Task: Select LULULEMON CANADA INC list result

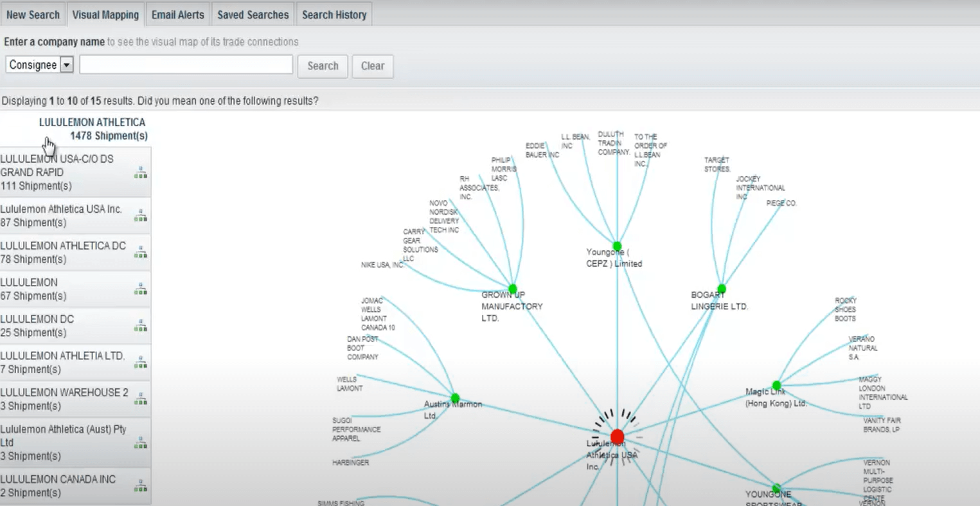Action: pyautogui.click(x=75, y=486)
